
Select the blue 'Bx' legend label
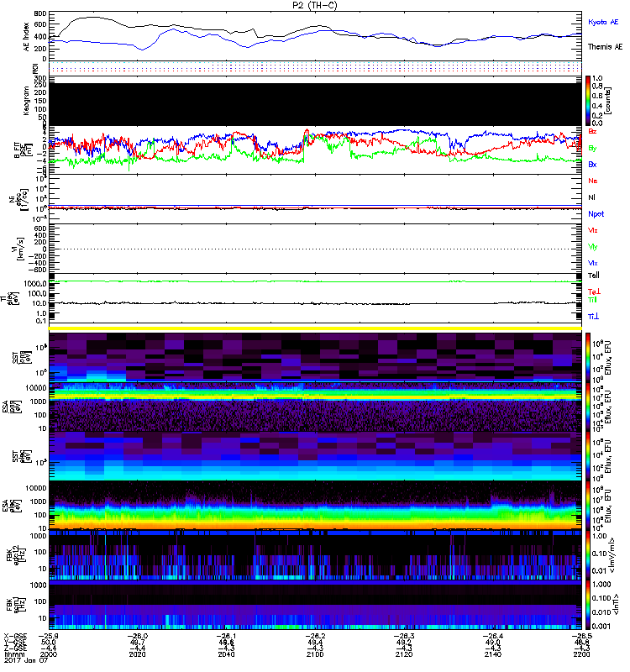592,165
